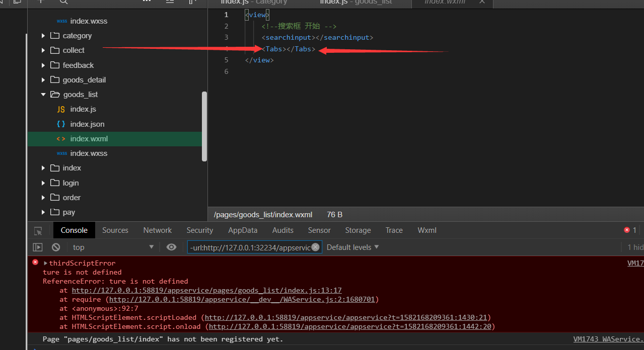
Task: Open the Trace tab
Action: click(394, 230)
